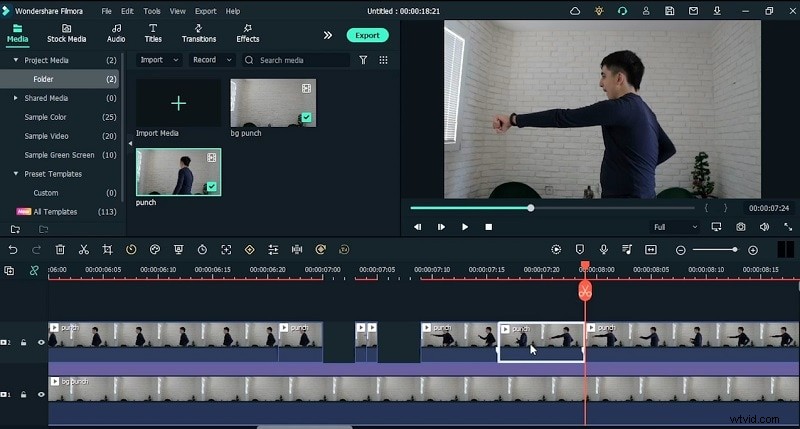The width and height of the screenshot is (800, 429).
Task: Filter media with the funnel icon
Action: pos(363,60)
